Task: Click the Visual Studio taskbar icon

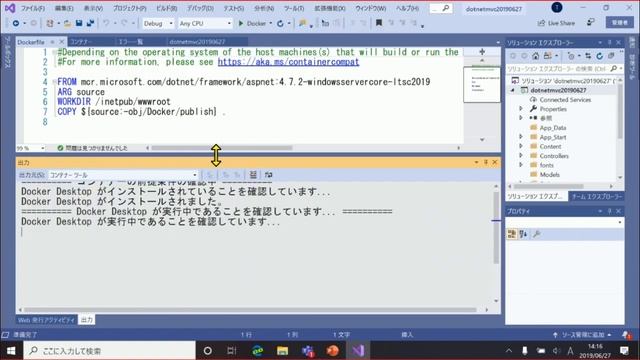Action: pos(358,351)
